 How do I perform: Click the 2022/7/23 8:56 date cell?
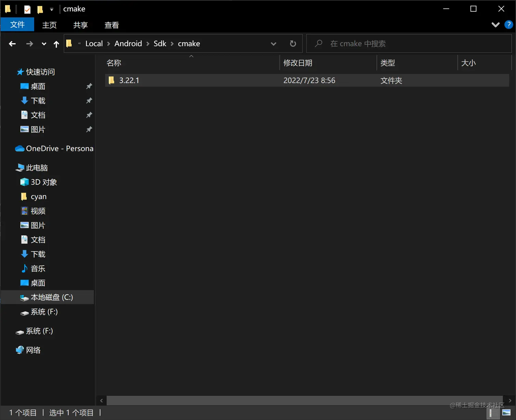(309, 80)
